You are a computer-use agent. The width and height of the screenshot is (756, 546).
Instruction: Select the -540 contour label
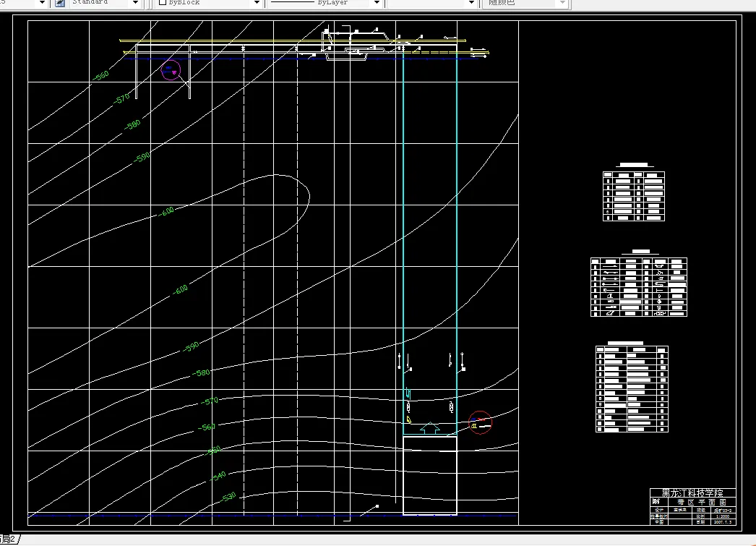tap(218, 476)
